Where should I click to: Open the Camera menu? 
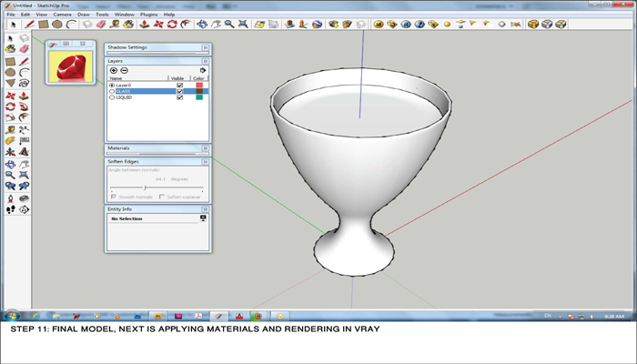pyautogui.click(x=62, y=15)
